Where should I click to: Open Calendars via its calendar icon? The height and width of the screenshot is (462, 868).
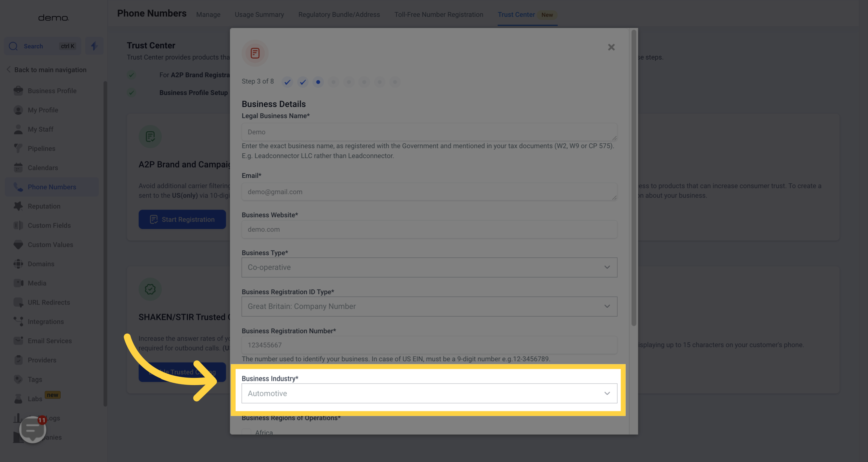coord(18,168)
